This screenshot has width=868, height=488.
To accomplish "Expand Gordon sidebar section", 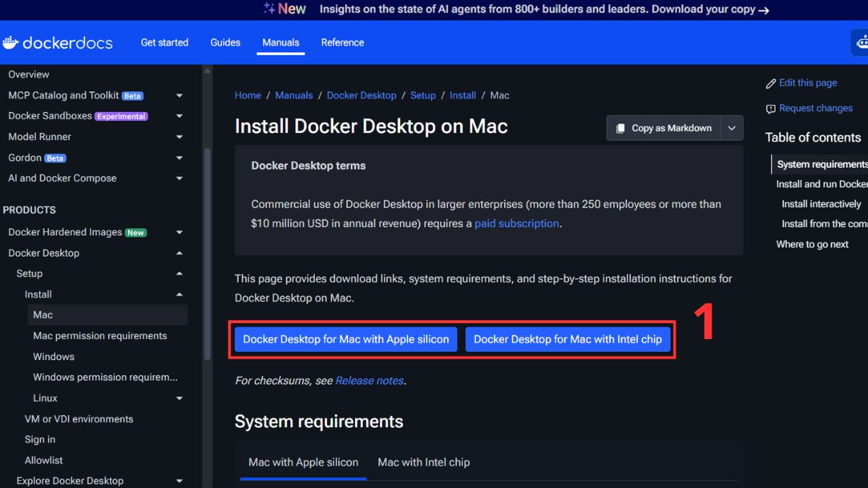I will [179, 158].
